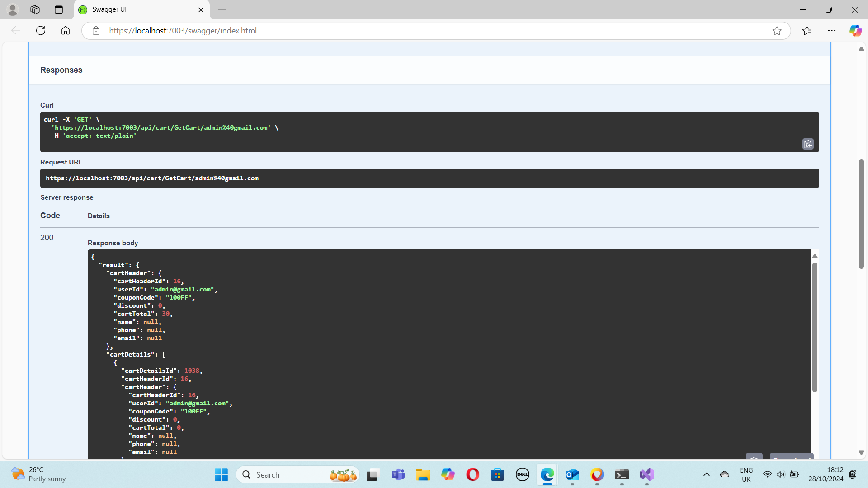Click the page scroll up arrow
Viewport: 868px width, 488px height.
coord(861,49)
